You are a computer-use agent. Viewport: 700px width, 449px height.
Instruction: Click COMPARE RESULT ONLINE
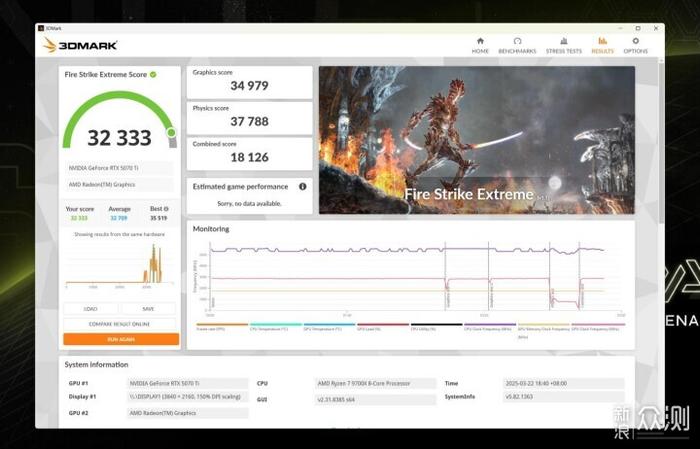coord(119,324)
